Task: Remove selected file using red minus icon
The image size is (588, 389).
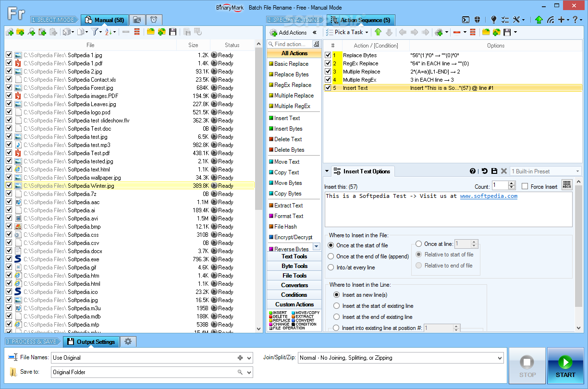Action: 126,32
